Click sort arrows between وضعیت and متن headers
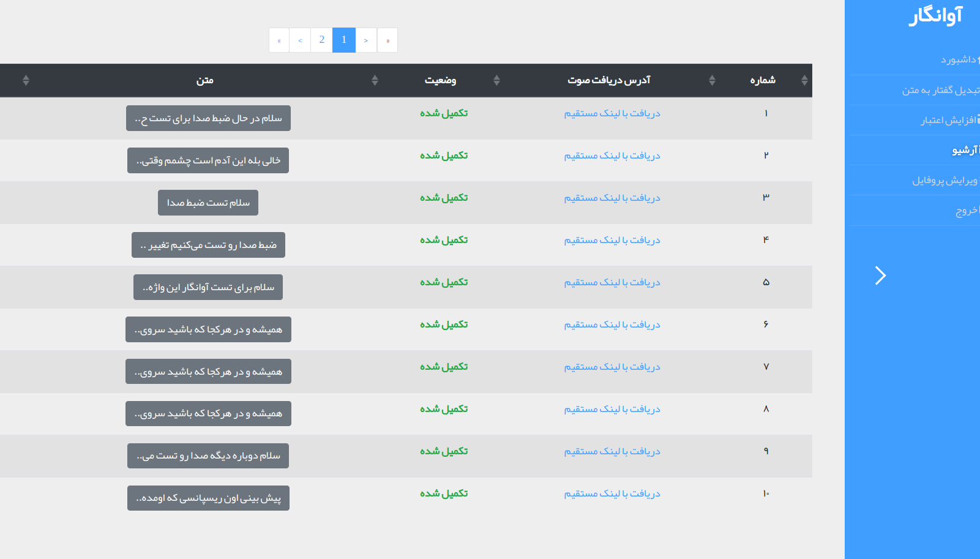 [x=375, y=80]
